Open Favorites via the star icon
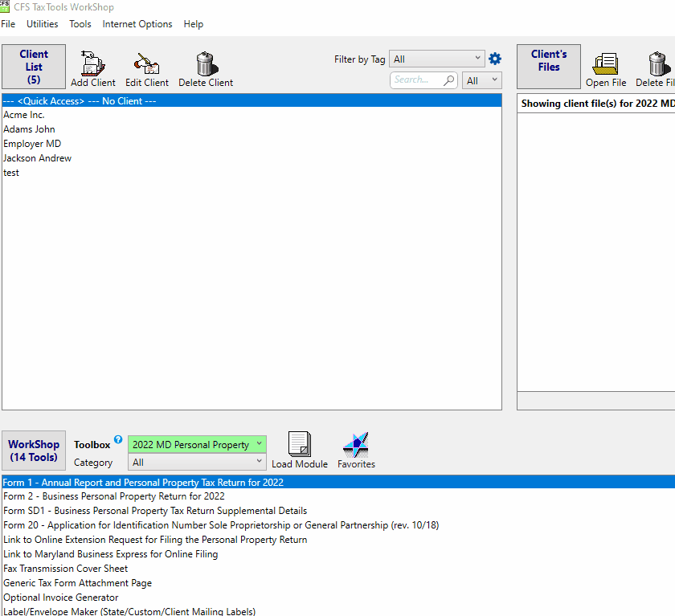 coord(356,445)
